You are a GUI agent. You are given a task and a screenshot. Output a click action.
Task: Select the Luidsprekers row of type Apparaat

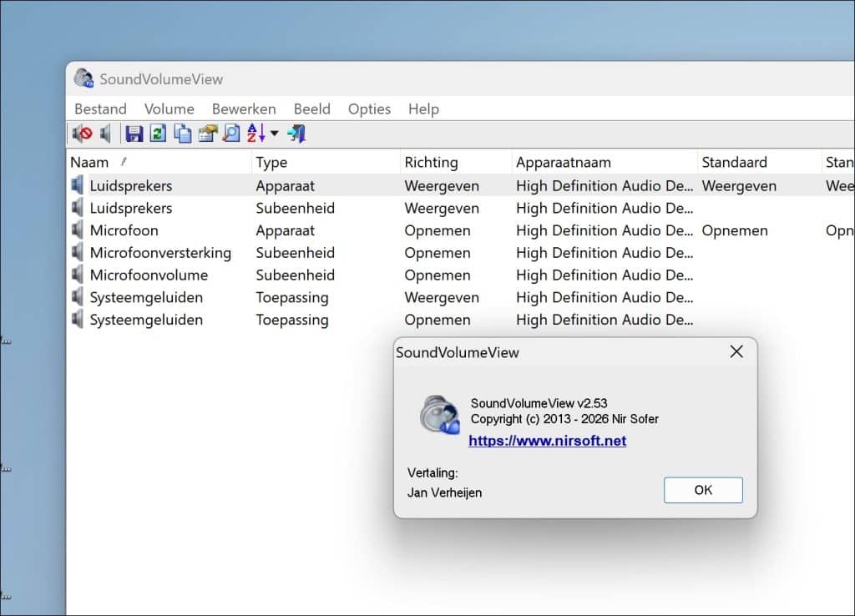tap(461, 185)
